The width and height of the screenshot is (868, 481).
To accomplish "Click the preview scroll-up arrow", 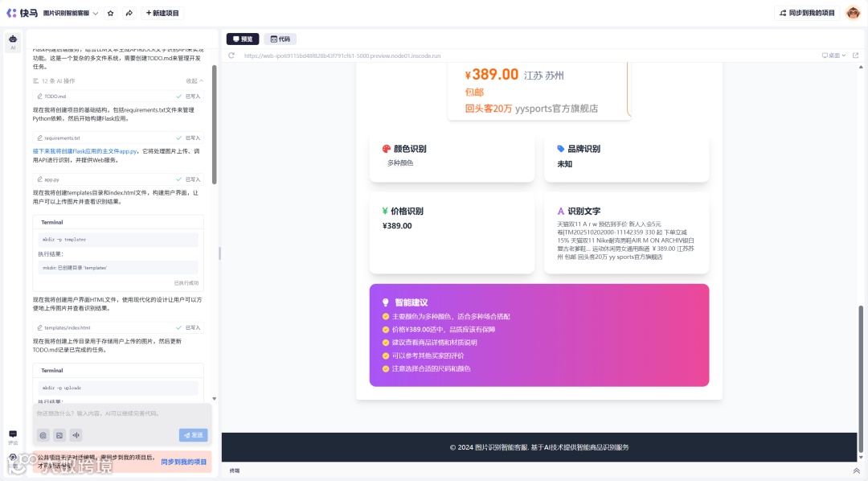I will [x=861, y=67].
